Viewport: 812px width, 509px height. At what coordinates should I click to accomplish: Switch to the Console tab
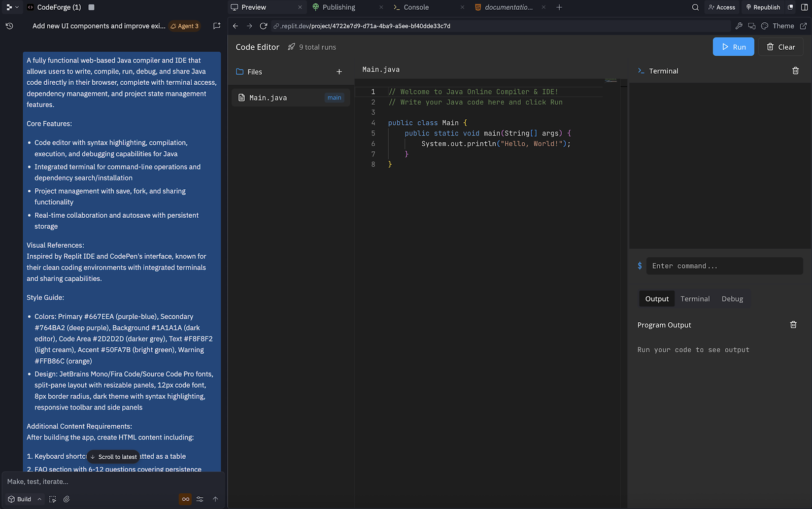point(416,7)
